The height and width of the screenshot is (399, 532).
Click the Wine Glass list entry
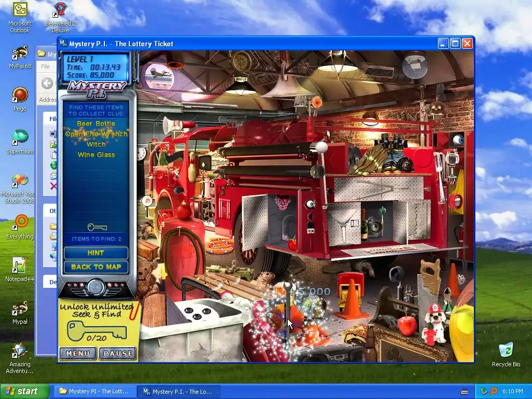(x=96, y=155)
